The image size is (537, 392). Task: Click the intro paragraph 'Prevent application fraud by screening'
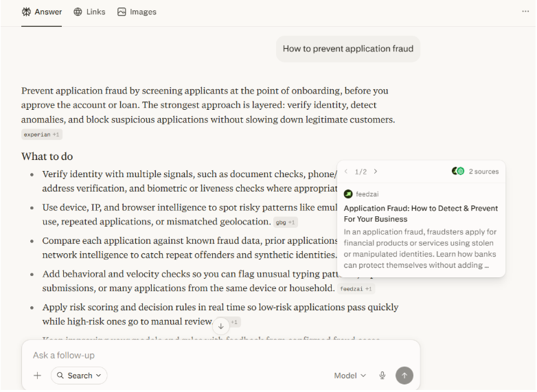(208, 105)
